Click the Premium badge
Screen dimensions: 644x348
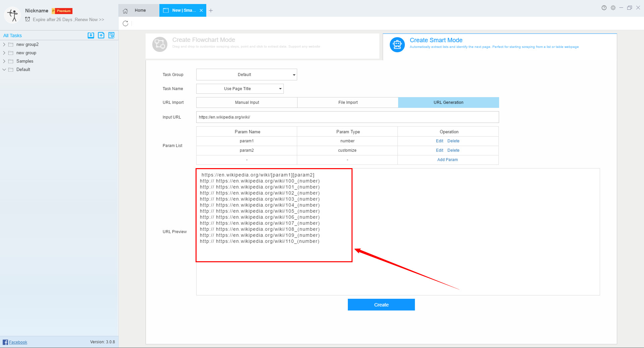click(62, 11)
